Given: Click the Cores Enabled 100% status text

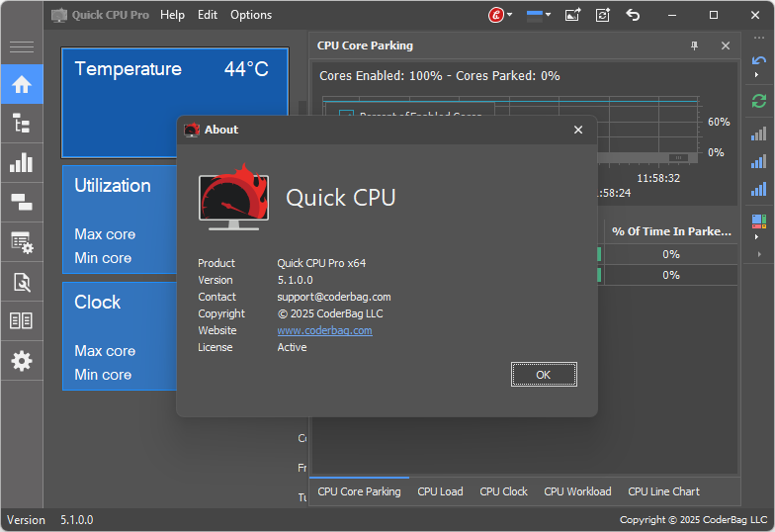Looking at the screenshot, I should 439,75.
